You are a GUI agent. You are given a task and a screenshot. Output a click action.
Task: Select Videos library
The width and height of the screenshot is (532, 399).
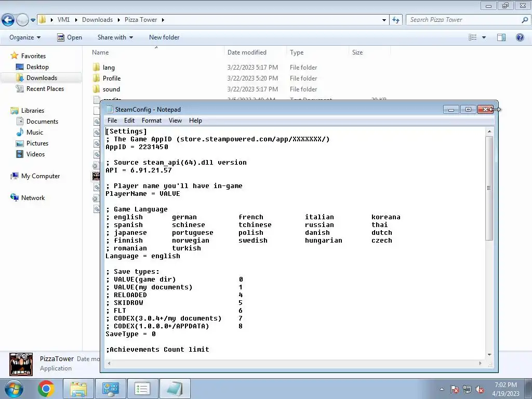tap(35, 154)
